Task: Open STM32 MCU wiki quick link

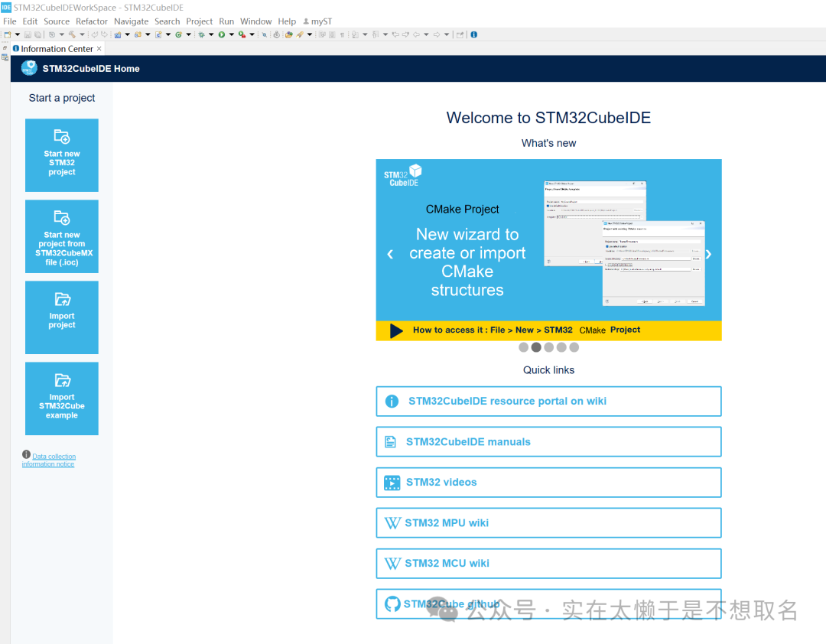Action: tap(548, 564)
